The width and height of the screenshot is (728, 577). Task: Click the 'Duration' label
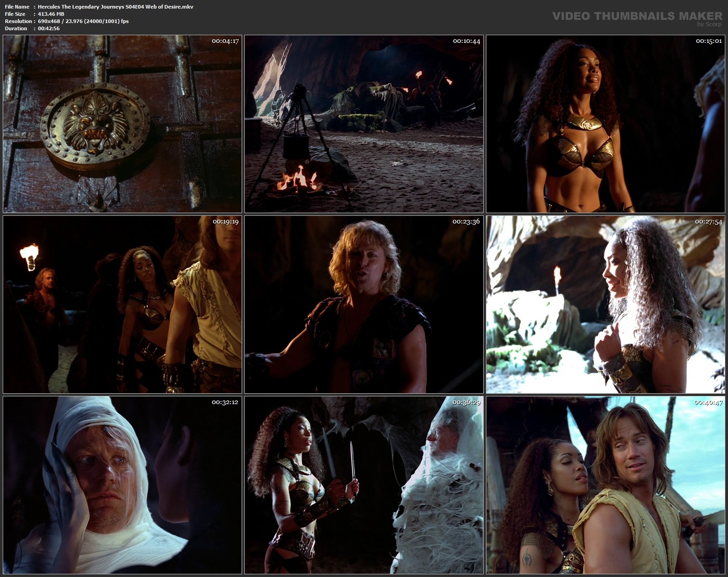click(x=16, y=28)
